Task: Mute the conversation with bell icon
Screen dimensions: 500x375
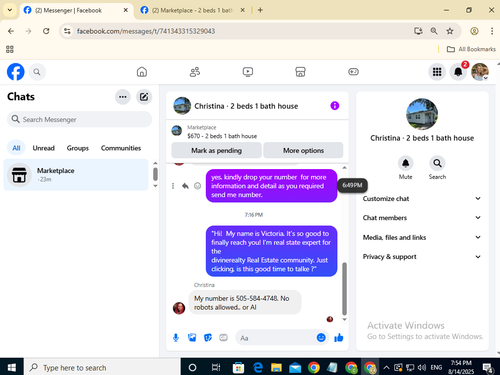Action: [405, 163]
